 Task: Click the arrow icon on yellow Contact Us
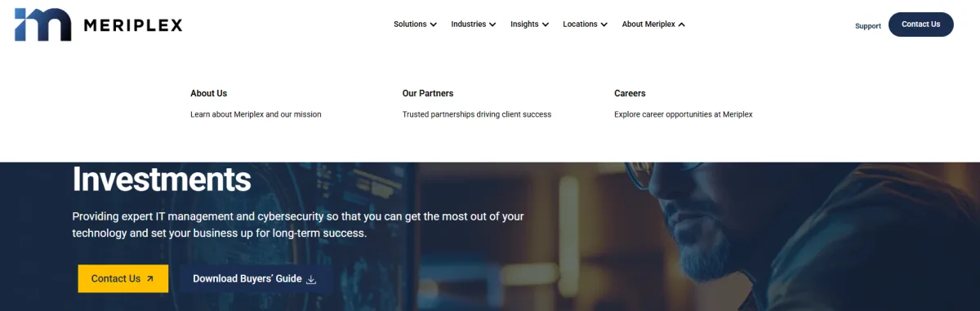[149, 279]
